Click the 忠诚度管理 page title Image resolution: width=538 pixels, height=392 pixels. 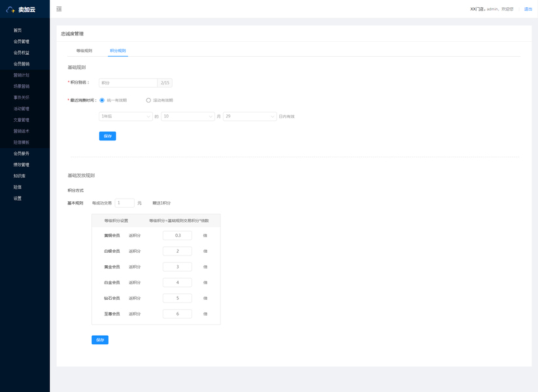(x=73, y=33)
